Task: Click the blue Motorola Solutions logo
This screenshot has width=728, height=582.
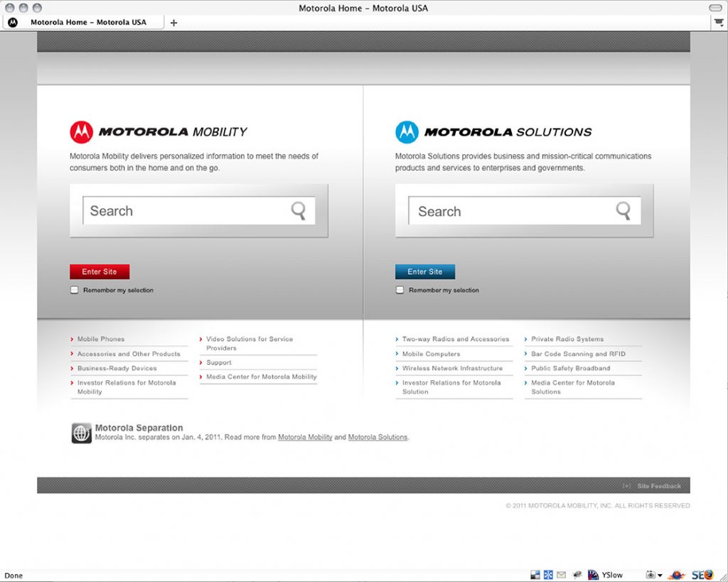Action: coord(407,131)
